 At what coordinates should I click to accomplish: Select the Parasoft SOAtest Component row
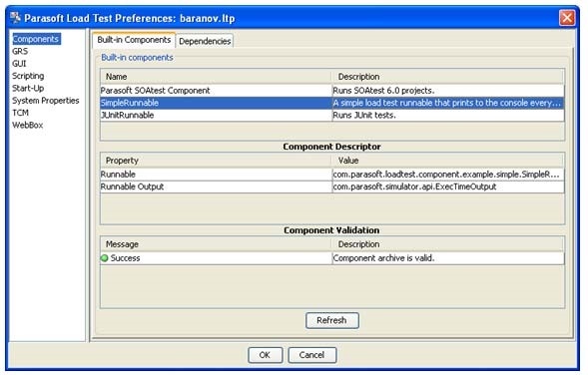click(332, 91)
